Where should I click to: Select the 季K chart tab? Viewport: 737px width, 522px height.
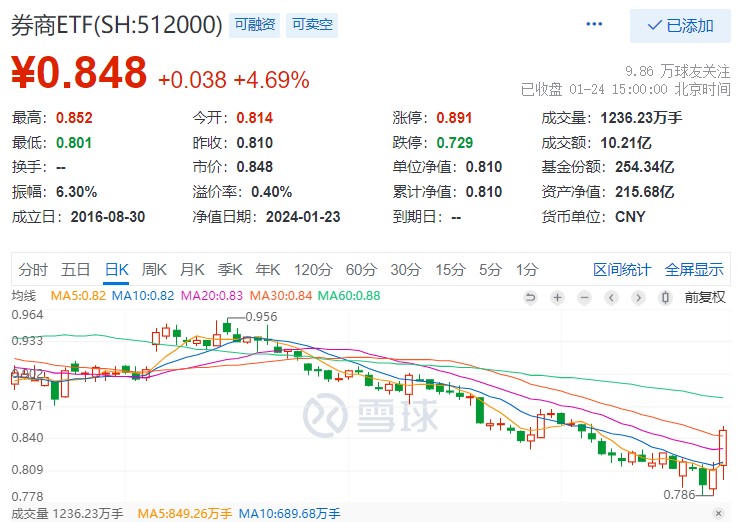pyautogui.click(x=230, y=270)
